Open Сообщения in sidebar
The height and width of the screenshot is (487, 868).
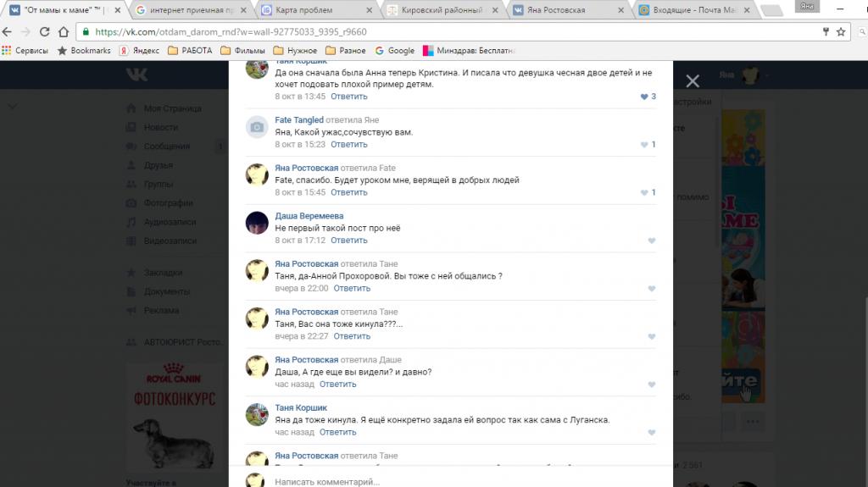(158, 146)
